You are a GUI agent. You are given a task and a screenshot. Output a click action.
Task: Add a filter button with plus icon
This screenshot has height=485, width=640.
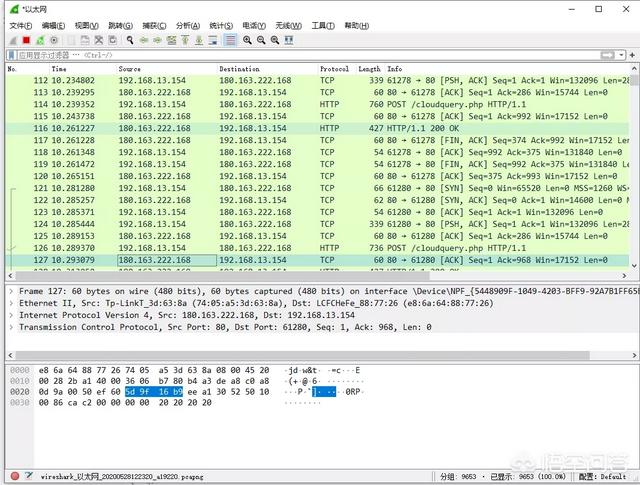click(632, 55)
